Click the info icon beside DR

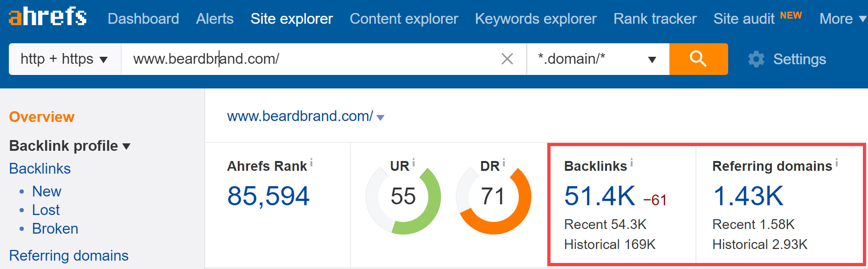click(504, 162)
